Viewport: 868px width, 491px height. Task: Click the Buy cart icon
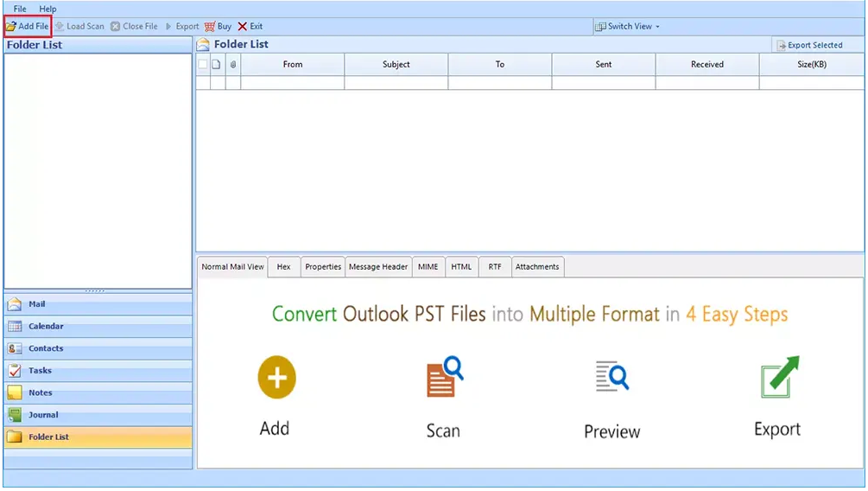point(210,26)
